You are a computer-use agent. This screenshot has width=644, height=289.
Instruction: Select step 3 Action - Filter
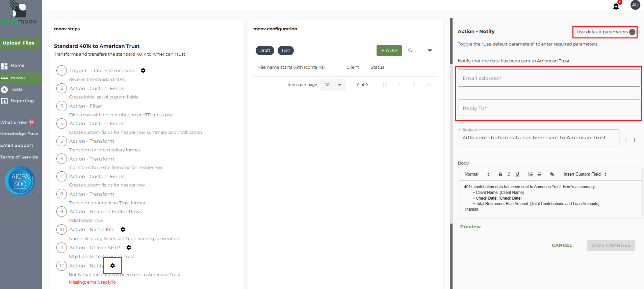point(85,106)
